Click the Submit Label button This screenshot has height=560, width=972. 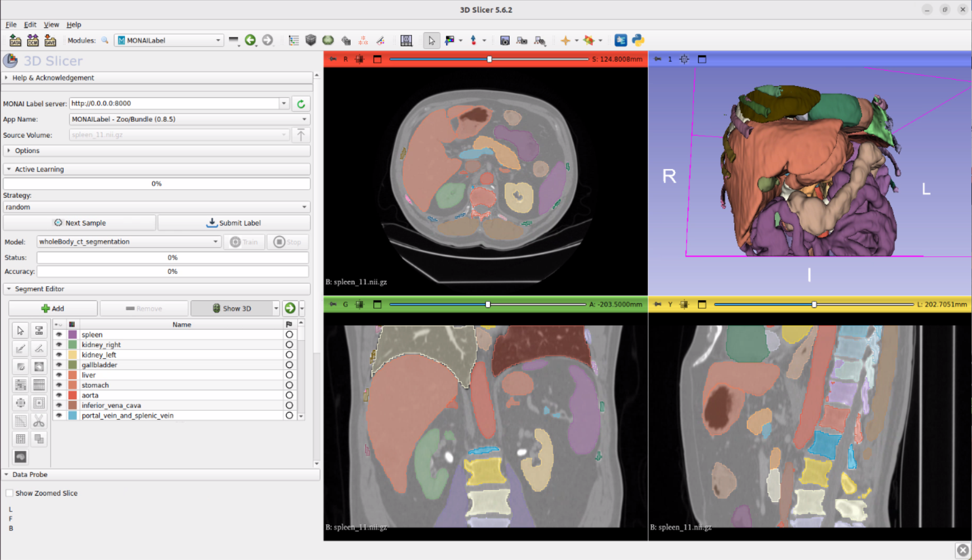click(x=234, y=223)
